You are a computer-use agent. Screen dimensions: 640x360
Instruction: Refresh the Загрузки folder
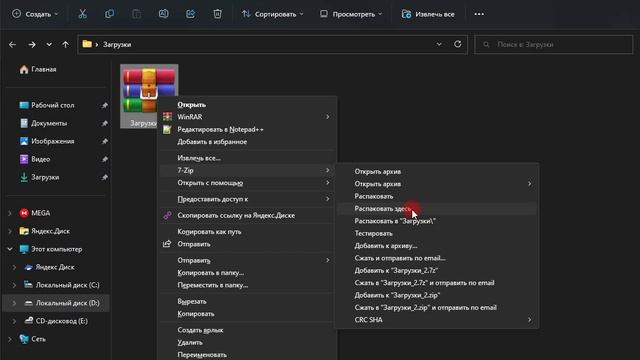[x=458, y=44]
